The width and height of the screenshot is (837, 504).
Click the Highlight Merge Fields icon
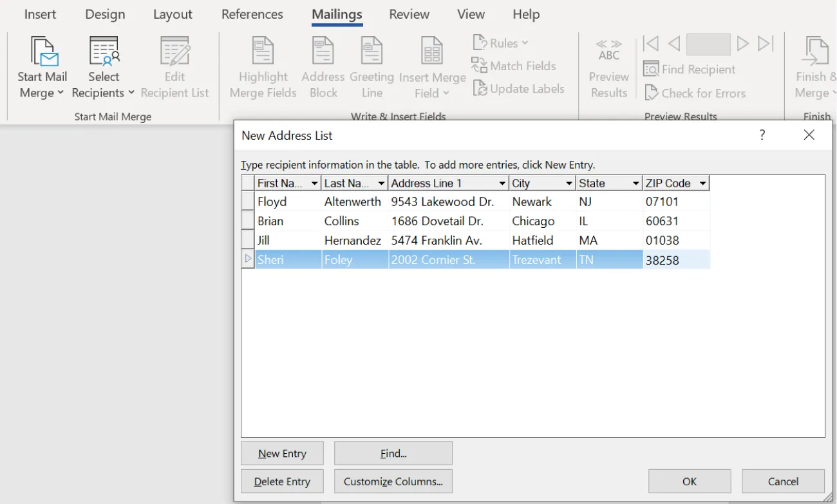tap(262, 64)
